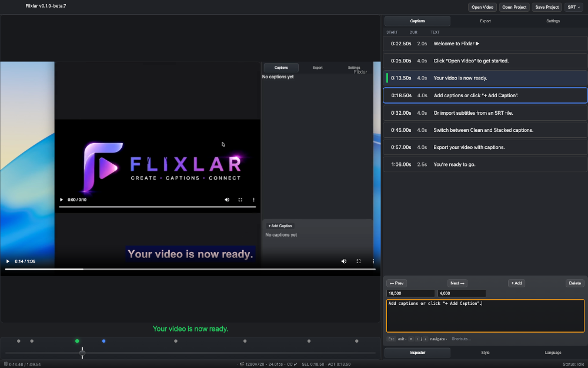
Task: Select caption 'Export your video with captions.'
Action: [485, 147]
